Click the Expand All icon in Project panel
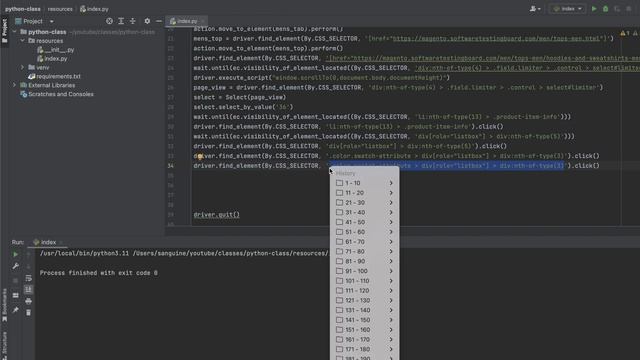Image resolution: width=640 pixels, height=360 pixels. pos(121,21)
